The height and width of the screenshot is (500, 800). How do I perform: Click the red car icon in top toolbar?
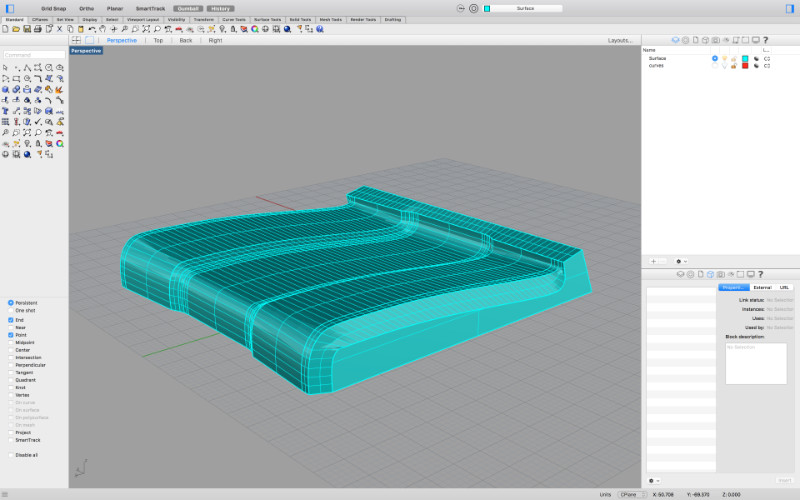point(179,29)
